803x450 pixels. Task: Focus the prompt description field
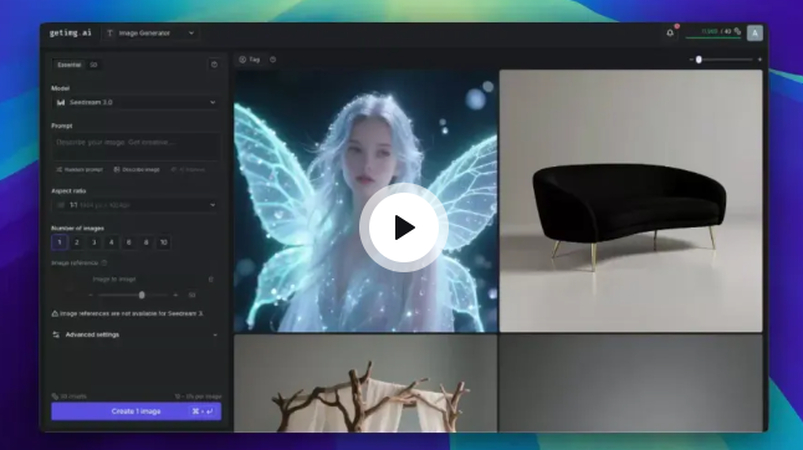click(136, 147)
